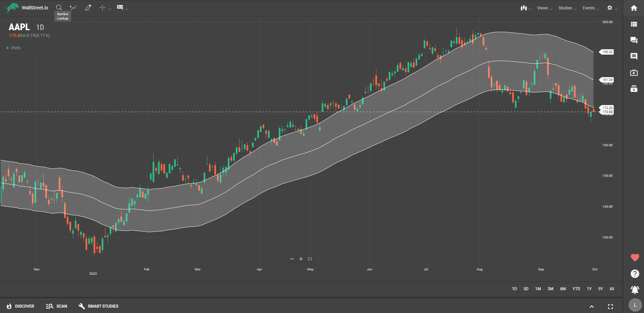Click the 2023 year label on time axis
644x313 pixels.
tap(93, 274)
